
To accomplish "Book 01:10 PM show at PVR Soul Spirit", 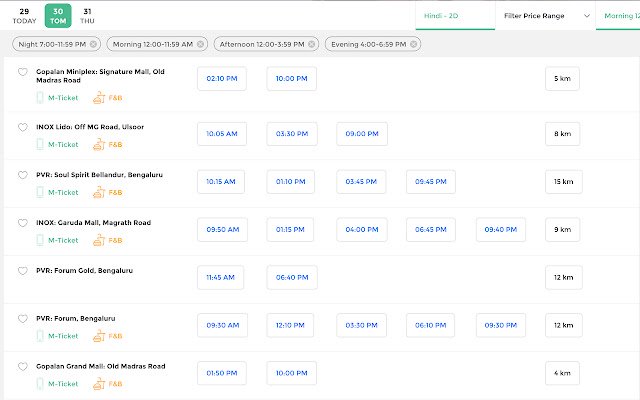I will click(x=291, y=182).
